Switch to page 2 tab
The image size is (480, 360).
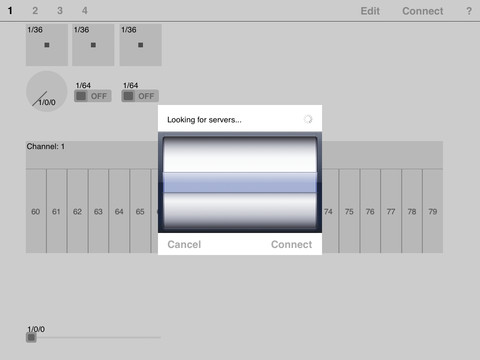[35, 11]
